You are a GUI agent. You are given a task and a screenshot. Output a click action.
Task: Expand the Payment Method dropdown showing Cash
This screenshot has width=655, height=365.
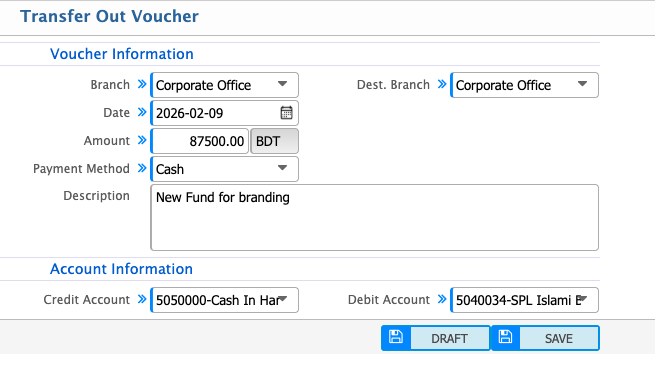pyautogui.click(x=224, y=169)
